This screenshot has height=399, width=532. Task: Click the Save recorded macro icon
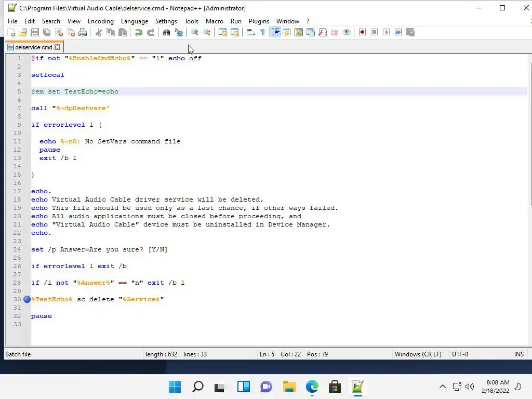pyautogui.click(x=410, y=33)
